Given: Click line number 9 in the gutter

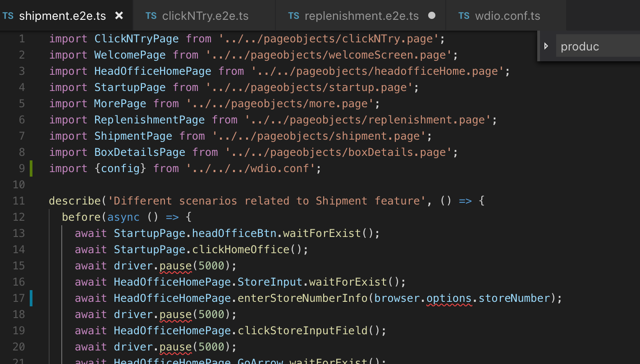Looking at the screenshot, I should click(22, 168).
